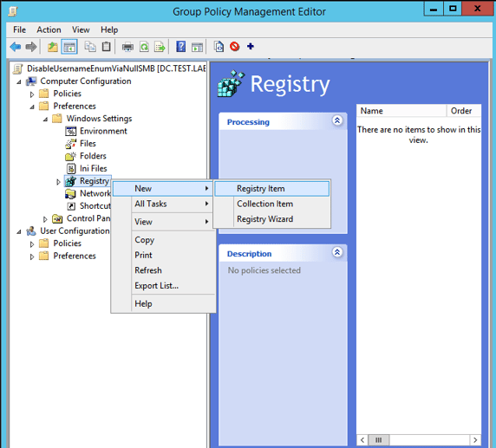Choose Refresh in the context menu
Viewport: 496px width, 448px height.
[x=163, y=270]
